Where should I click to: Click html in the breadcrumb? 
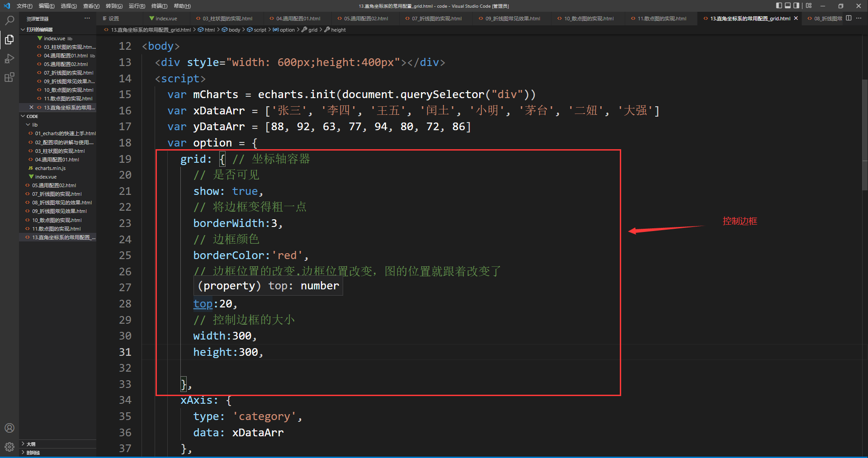(x=209, y=30)
